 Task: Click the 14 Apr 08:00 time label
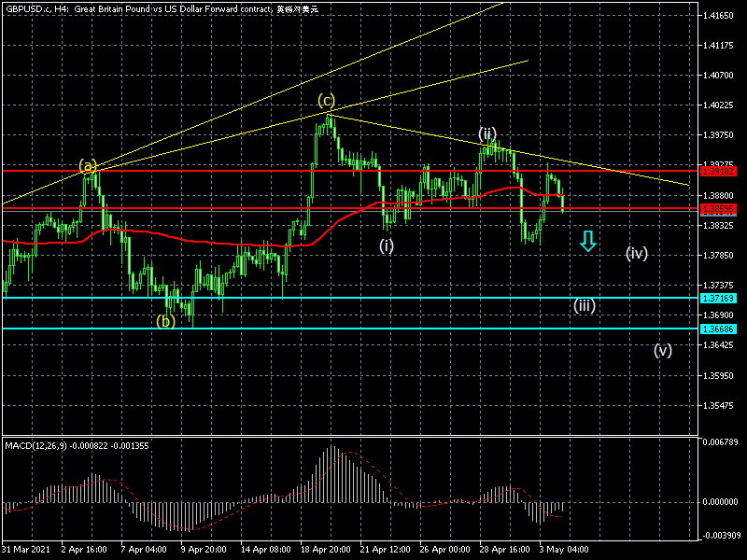(265, 550)
